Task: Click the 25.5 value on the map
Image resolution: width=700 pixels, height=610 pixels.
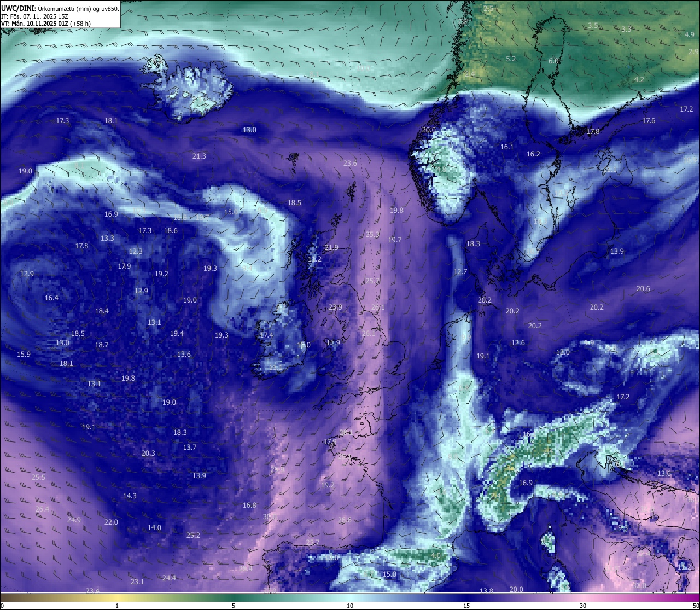Action: pyautogui.click(x=38, y=477)
